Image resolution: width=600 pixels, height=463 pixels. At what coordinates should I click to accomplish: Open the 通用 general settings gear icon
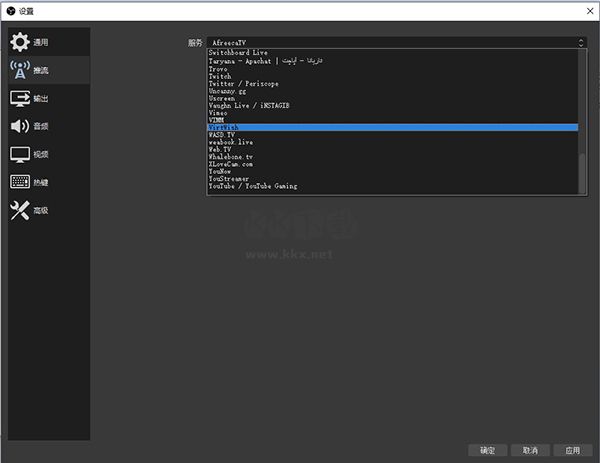(x=20, y=42)
